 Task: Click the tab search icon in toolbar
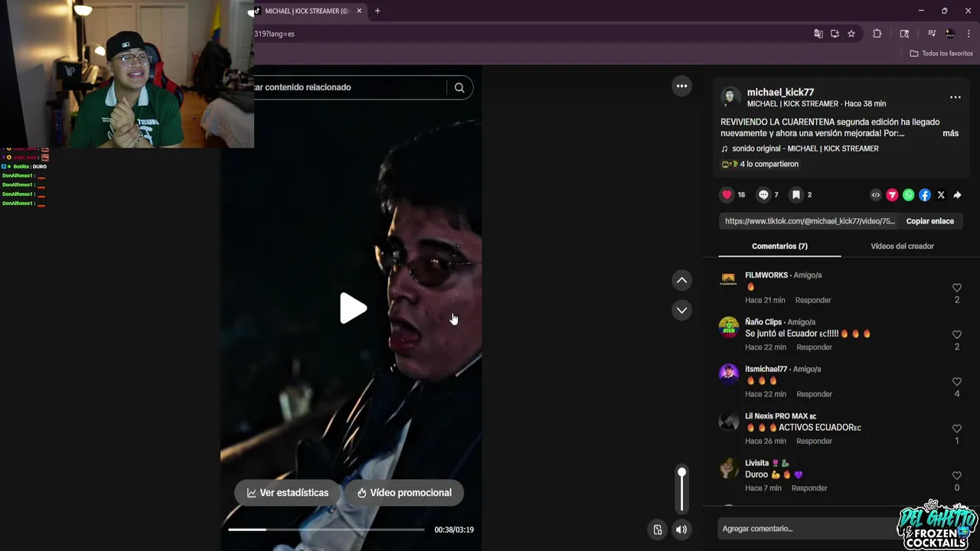tap(904, 34)
